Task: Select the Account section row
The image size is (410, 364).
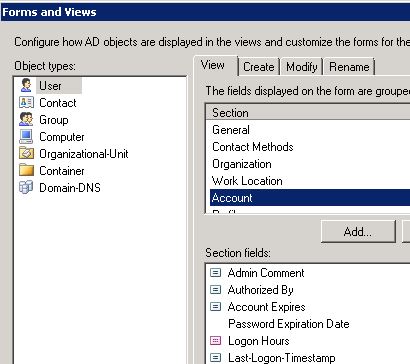Action: point(310,198)
